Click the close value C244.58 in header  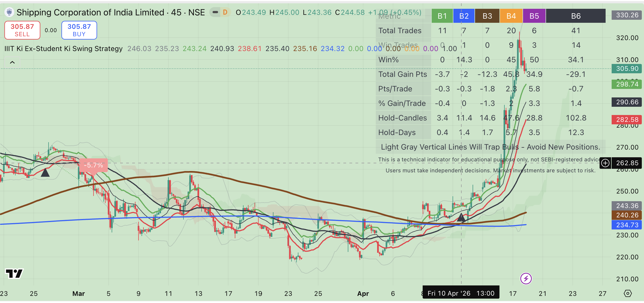point(350,12)
